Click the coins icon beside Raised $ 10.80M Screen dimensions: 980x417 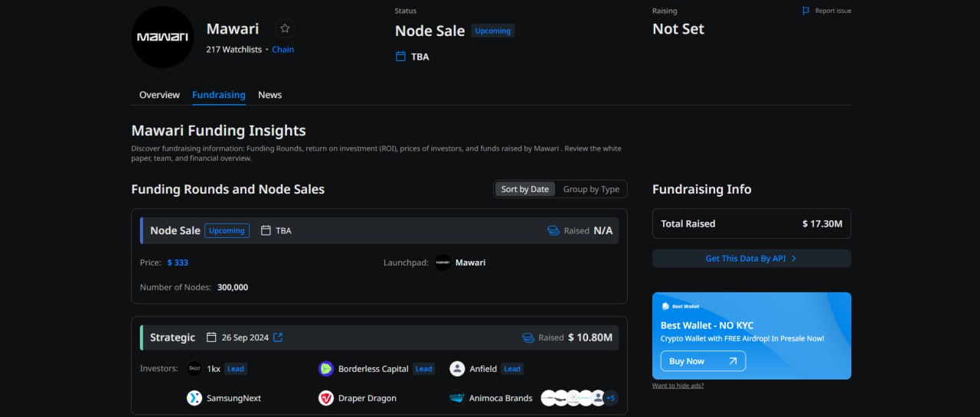[528, 337]
